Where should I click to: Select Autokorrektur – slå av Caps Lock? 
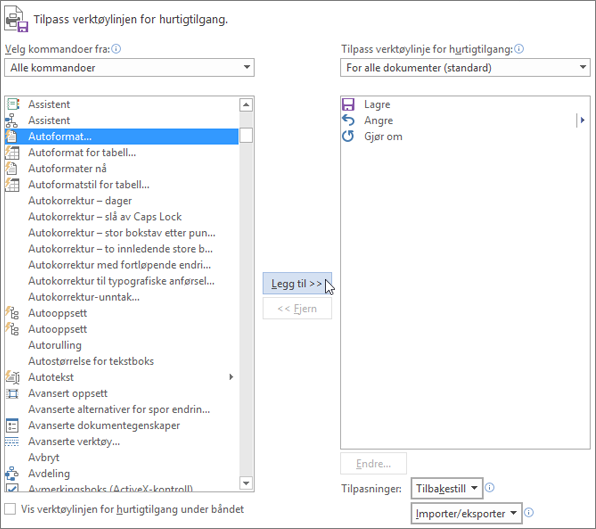point(122,217)
